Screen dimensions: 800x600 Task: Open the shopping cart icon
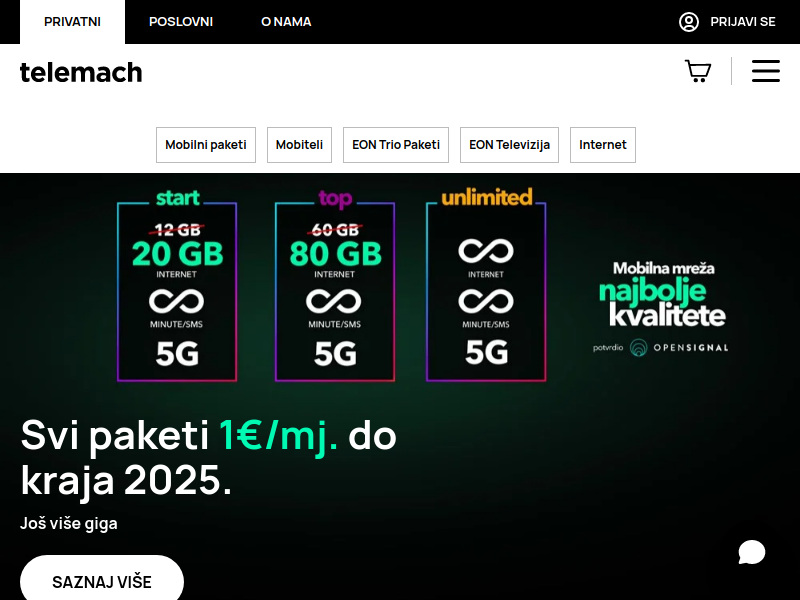(698, 71)
